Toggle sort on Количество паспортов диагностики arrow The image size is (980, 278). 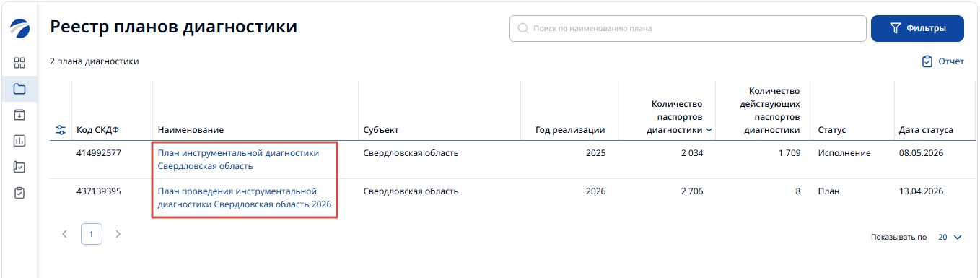[709, 130]
